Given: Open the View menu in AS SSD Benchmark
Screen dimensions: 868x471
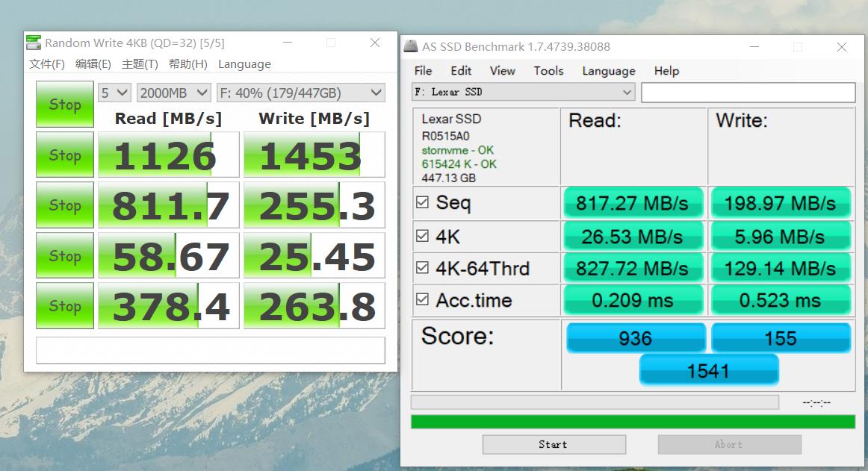Looking at the screenshot, I should [x=502, y=71].
